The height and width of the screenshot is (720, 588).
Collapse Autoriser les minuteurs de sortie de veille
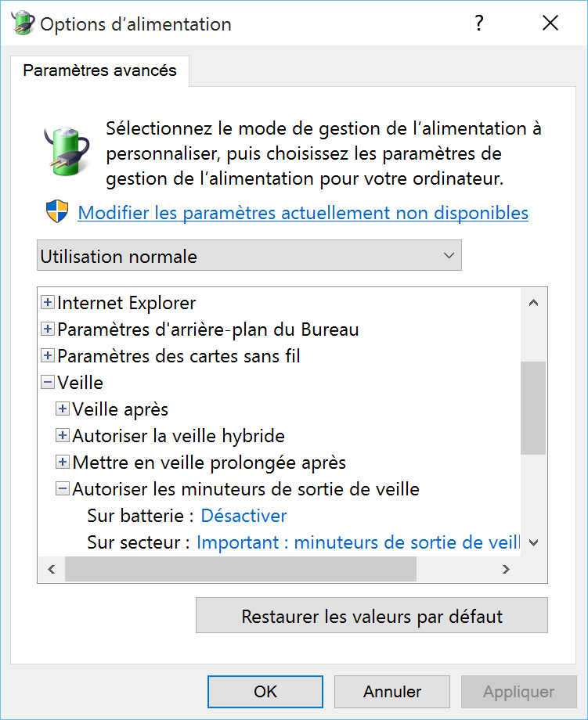click(63, 489)
